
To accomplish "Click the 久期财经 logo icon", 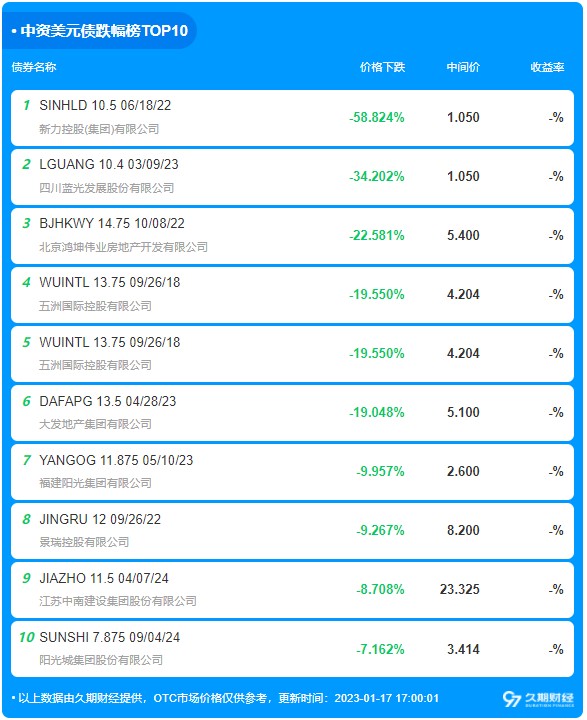I will [x=538, y=699].
